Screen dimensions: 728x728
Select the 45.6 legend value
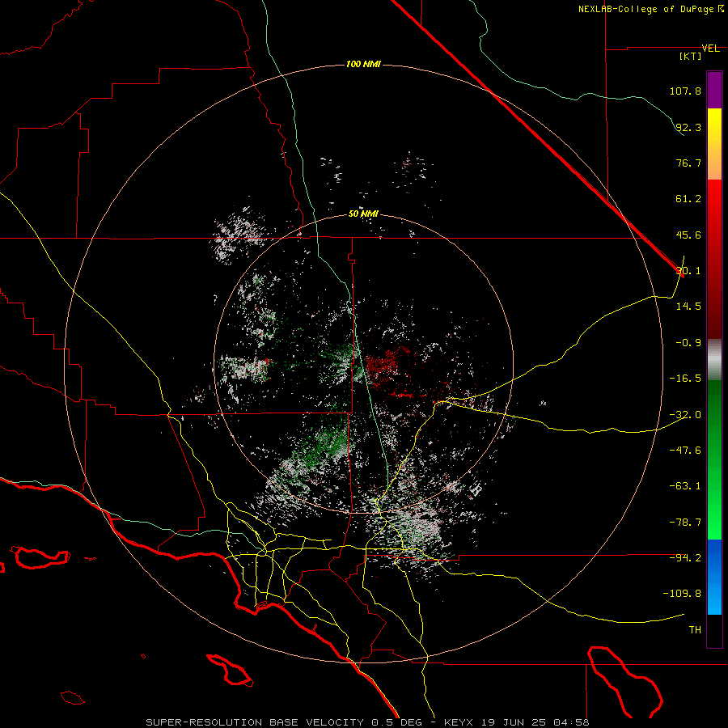[688, 235]
